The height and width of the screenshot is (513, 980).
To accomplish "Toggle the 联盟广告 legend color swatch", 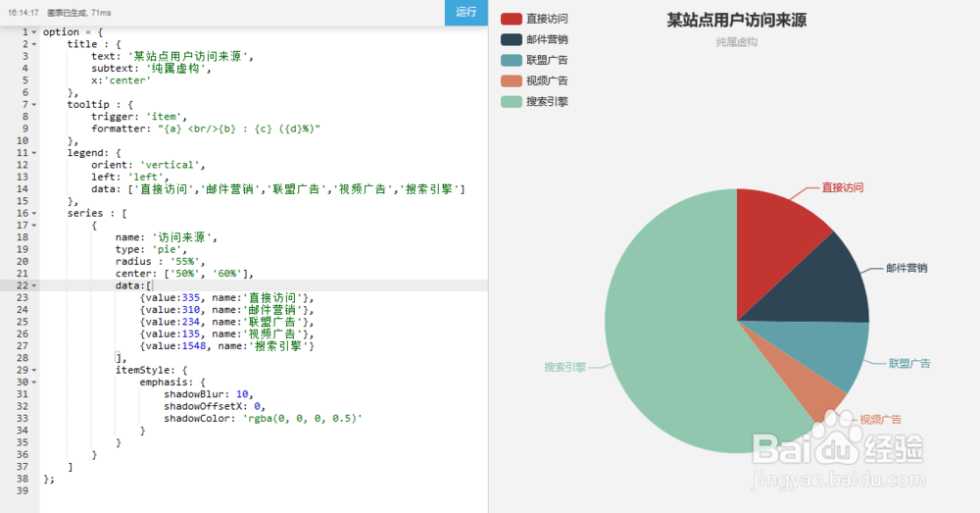I will (x=512, y=60).
